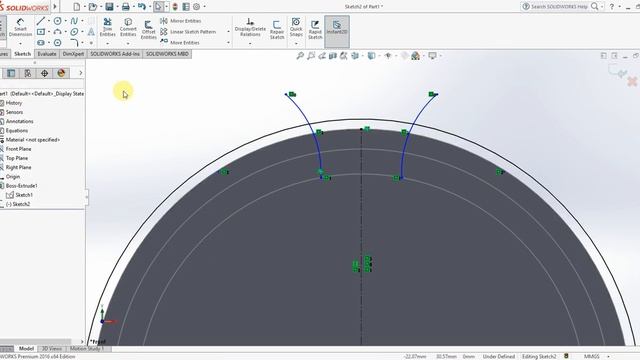Screen dimensions: 640x360
Task: Select the Corner Rectangle tool
Action: coord(41,31)
